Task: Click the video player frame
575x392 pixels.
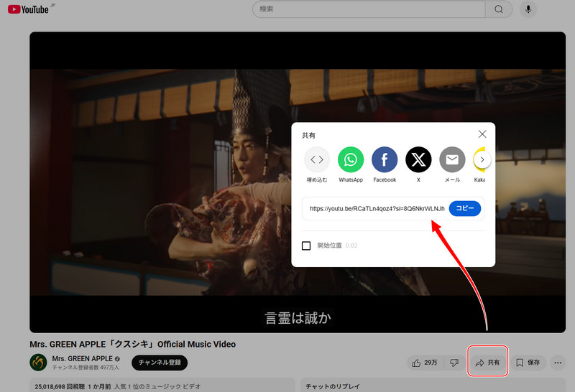Action: (298, 182)
